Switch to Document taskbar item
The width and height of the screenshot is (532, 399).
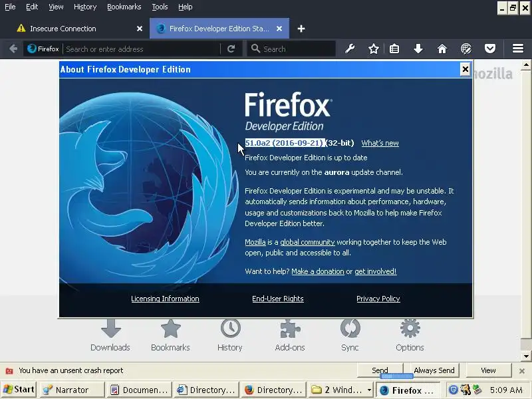tap(139, 390)
